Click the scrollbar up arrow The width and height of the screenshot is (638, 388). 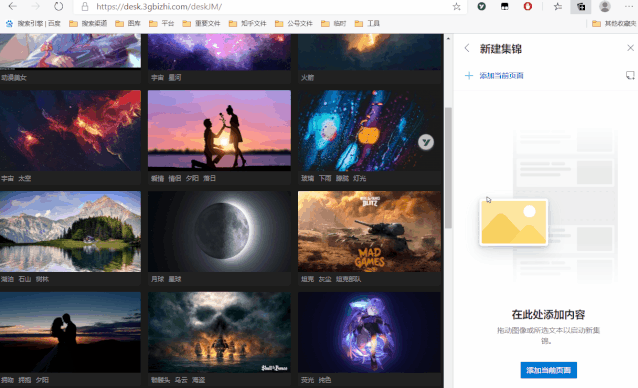(448, 39)
